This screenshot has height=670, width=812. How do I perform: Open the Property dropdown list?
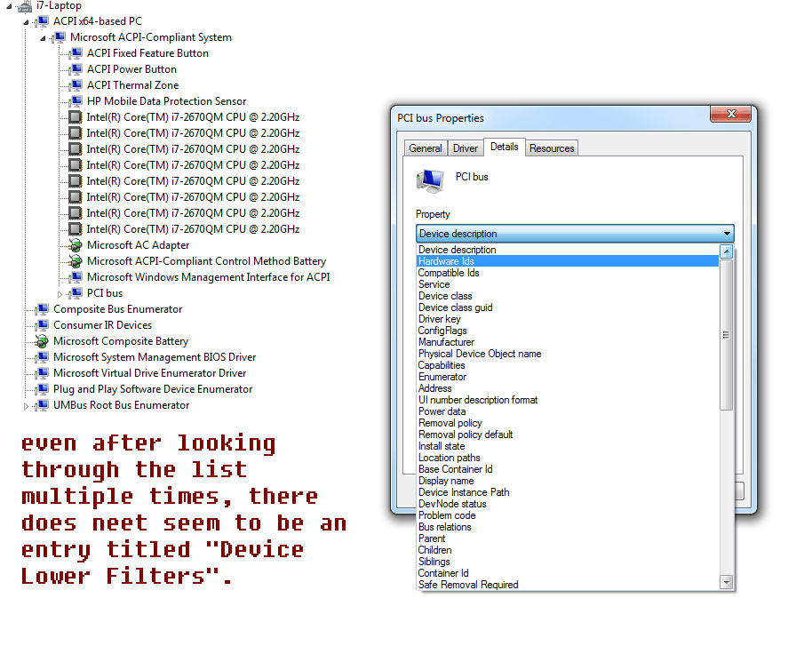[x=728, y=233]
